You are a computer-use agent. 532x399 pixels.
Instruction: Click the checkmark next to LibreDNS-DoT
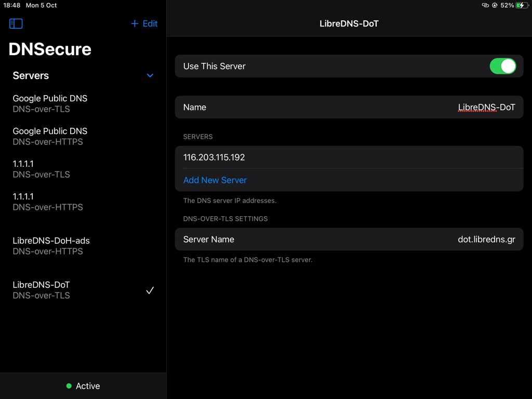click(x=150, y=290)
